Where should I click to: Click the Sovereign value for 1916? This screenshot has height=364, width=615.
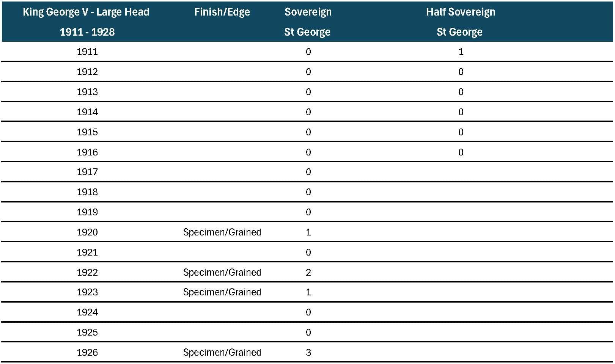click(308, 152)
